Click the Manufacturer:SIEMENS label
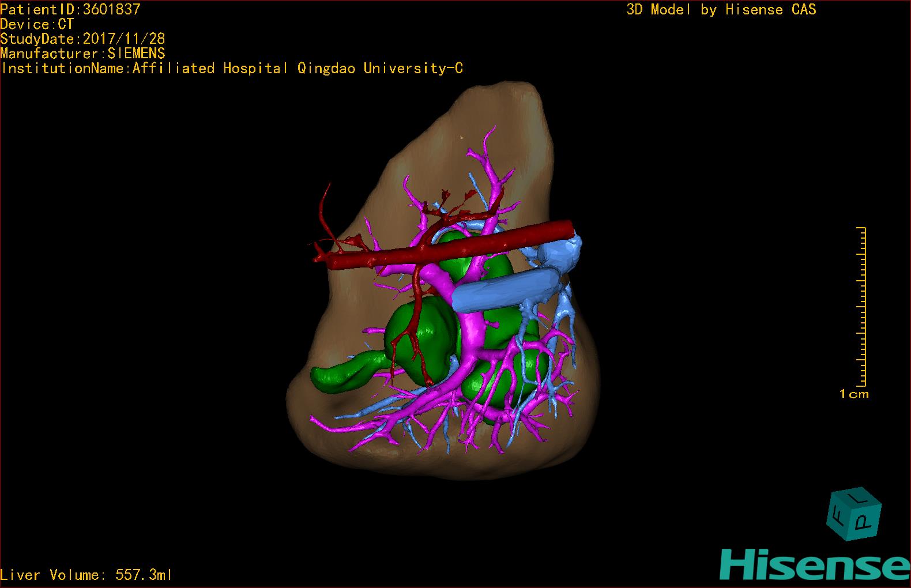Screen dimensions: 911x588 click(82, 54)
